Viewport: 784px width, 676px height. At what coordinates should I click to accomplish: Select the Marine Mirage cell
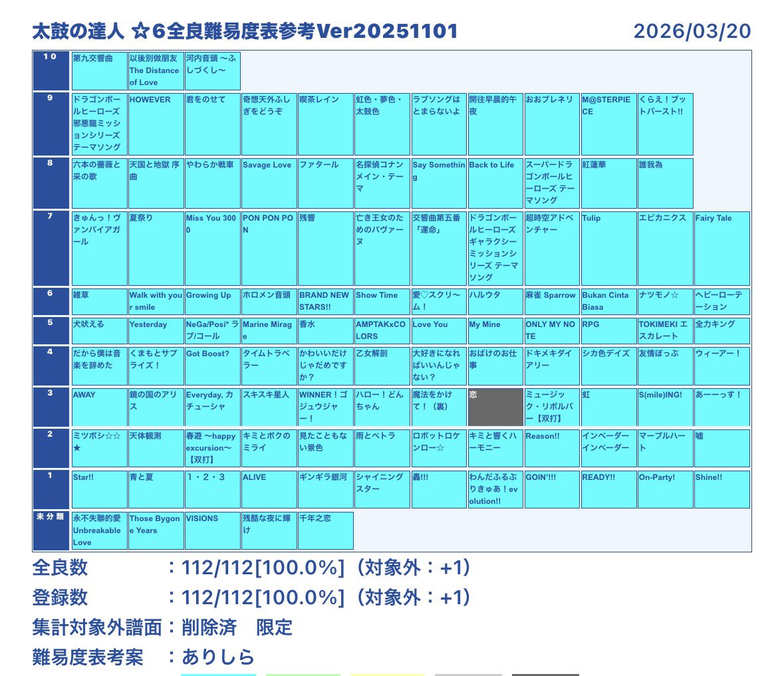pos(269,330)
